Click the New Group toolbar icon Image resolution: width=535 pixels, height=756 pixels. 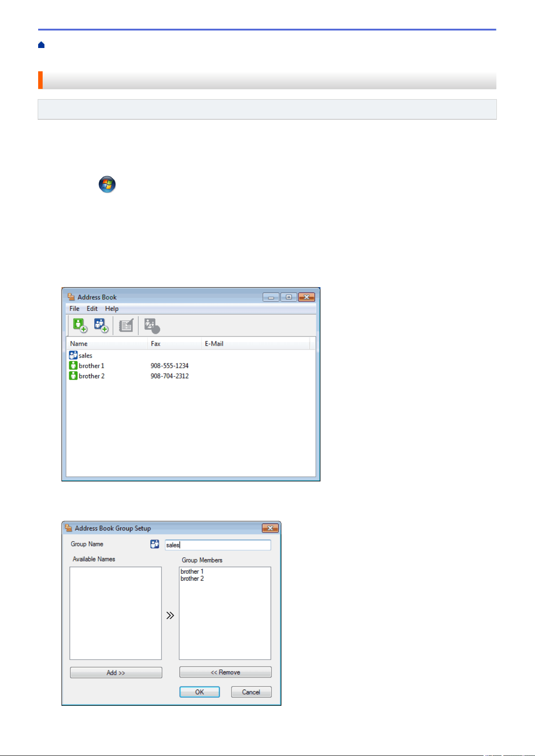[x=101, y=325]
